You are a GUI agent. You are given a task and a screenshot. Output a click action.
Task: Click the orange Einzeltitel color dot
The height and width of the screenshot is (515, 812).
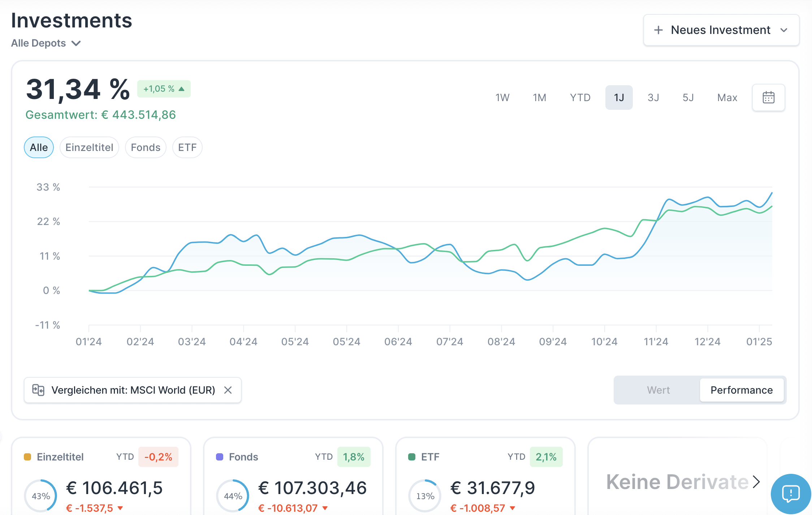tap(27, 457)
